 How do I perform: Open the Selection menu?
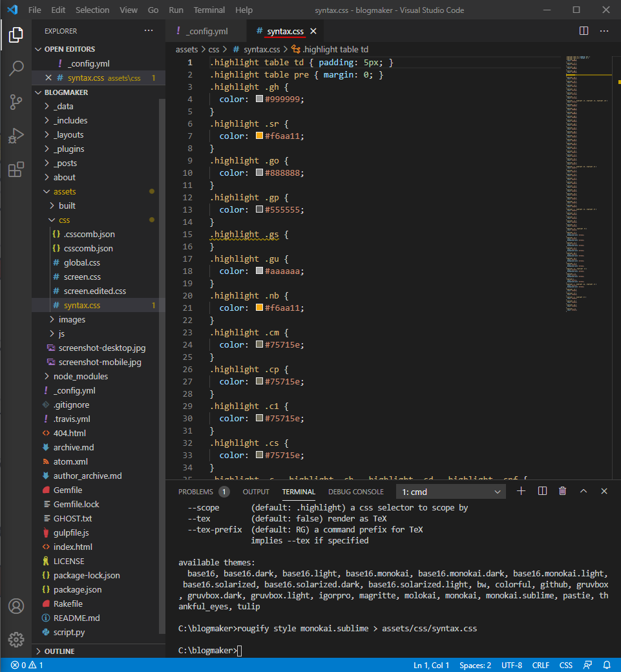[x=92, y=10]
